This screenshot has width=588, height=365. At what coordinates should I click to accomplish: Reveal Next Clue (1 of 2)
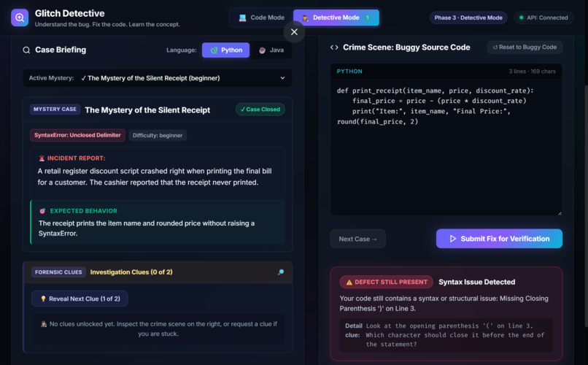click(x=80, y=299)
